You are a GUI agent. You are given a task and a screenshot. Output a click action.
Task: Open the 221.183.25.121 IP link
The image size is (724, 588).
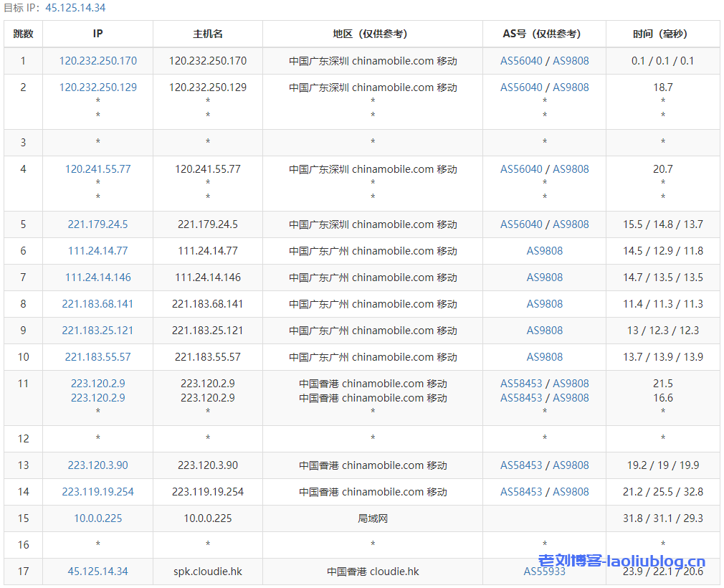[x=97, y=331]
